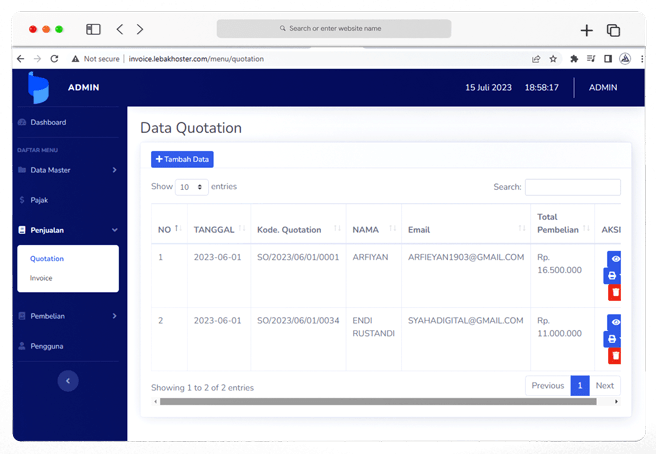Sort the table by Kode. Quotation column
656x454 pixels.
click(298, 229)
